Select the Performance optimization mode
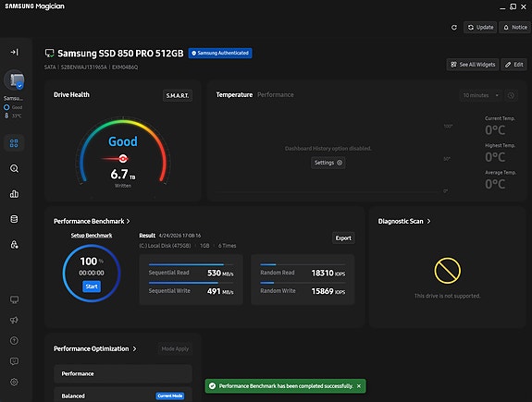The image size is (532, 402). click(x=123, y=373)
